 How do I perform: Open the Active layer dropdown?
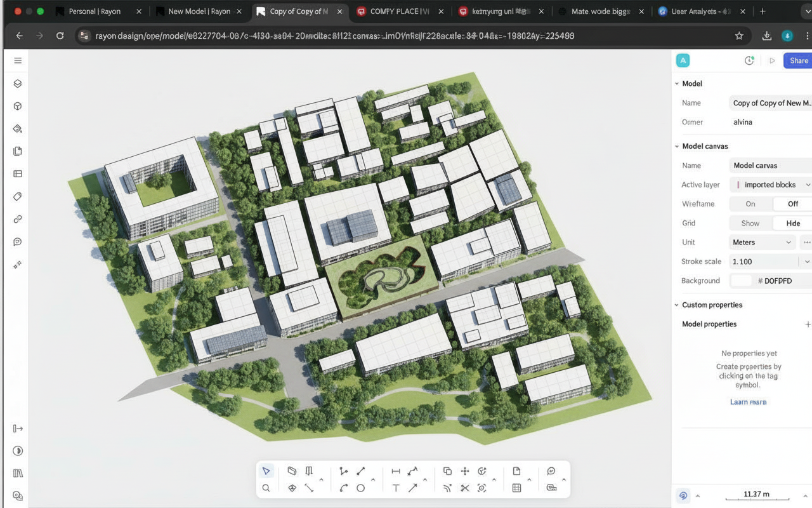tap(771, 185)
